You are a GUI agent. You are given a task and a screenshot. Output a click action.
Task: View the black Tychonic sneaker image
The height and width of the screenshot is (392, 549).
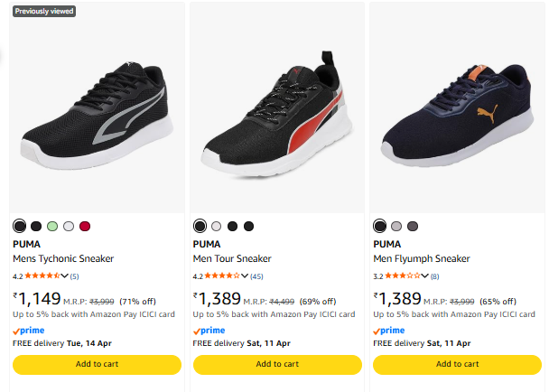[97, 113]
